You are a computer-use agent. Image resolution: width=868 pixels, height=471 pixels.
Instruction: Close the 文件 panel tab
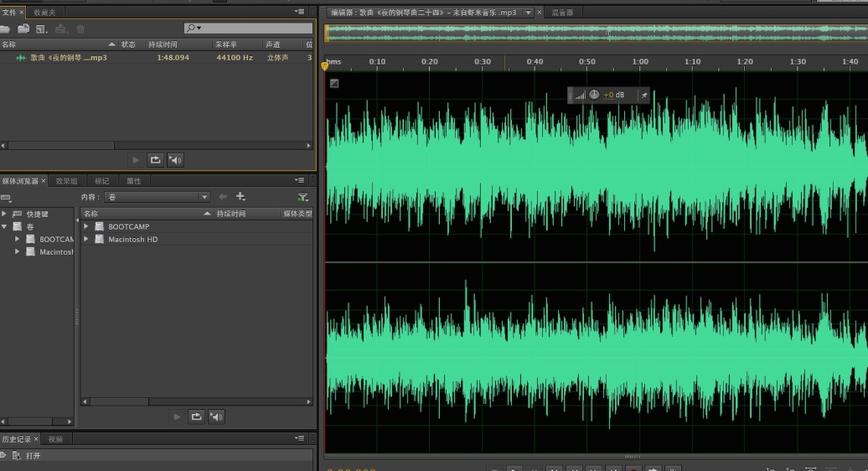coord(22,13)
